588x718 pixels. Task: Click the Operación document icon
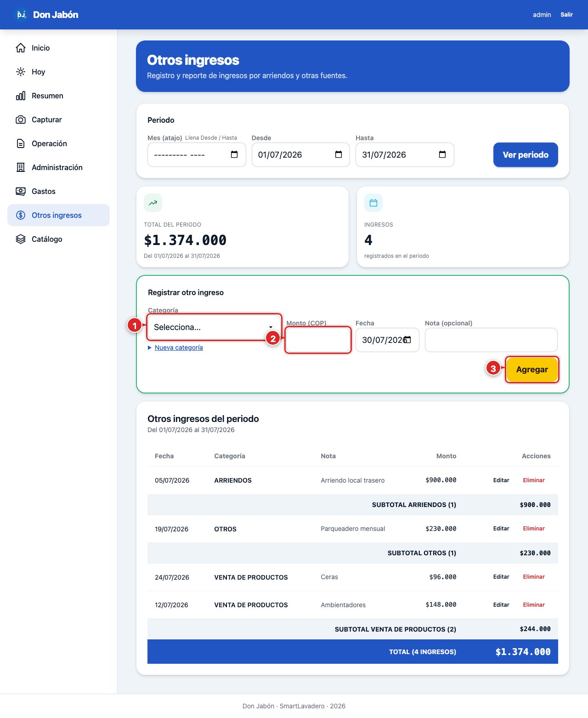(x=21, y=143)
